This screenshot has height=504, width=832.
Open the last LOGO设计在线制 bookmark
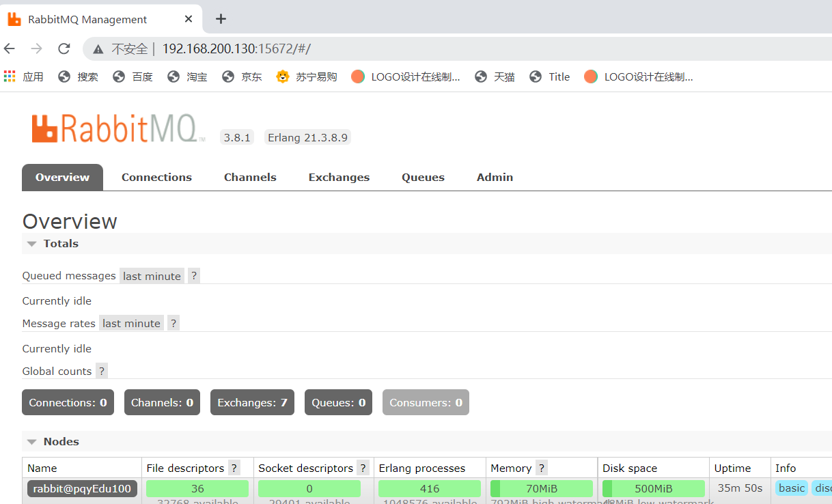click(639, 76)
